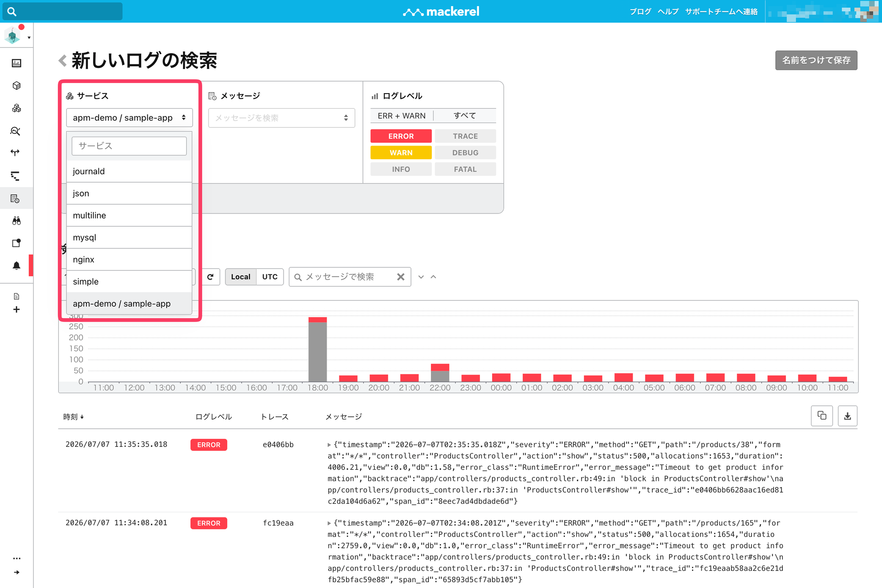Screen dimensions: 882x588
Task: Open the traces waterfall icon in sidebar
Action: pos(15,176)
